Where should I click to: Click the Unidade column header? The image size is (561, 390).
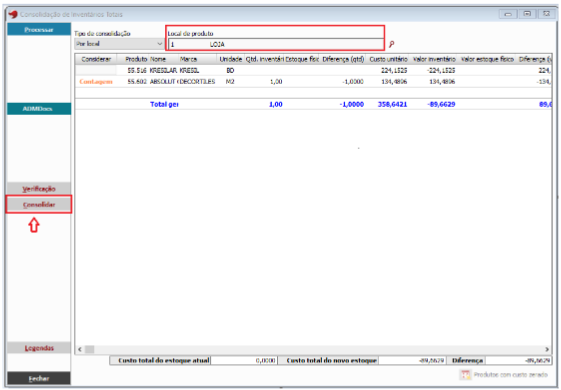pyautogui.click(x=231, y=59)
